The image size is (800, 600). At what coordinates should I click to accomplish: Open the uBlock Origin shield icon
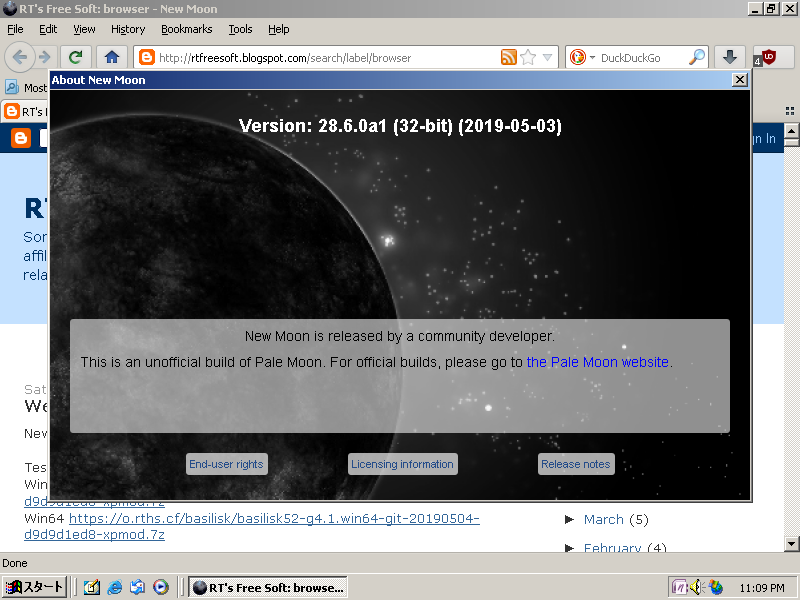click(x=769, y=57)
